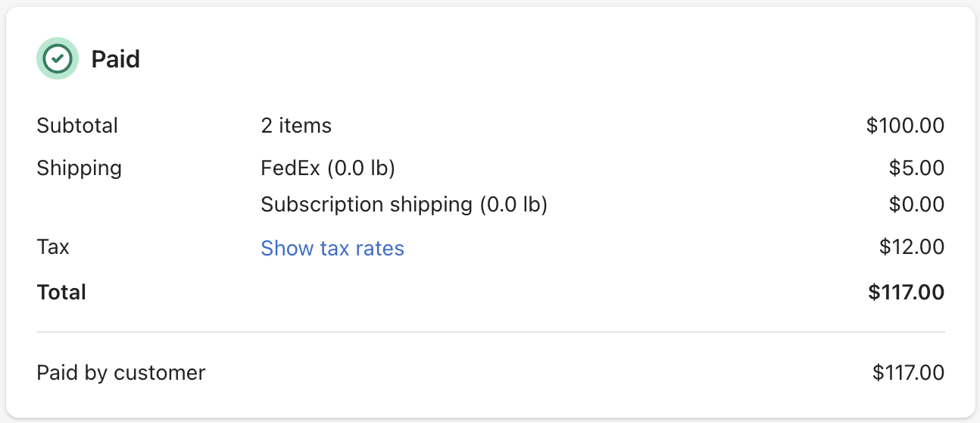Click the divider line above Paid by customer

(491, 332)
